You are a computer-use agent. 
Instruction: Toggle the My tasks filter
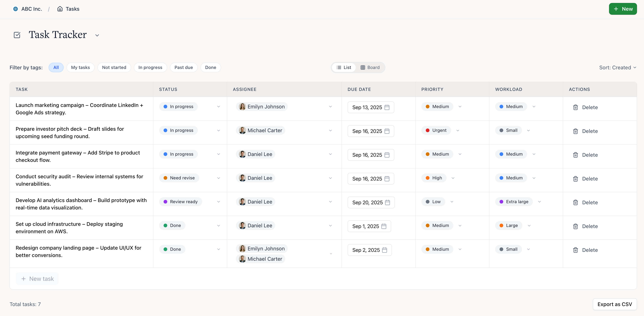[x=81, y=67]
